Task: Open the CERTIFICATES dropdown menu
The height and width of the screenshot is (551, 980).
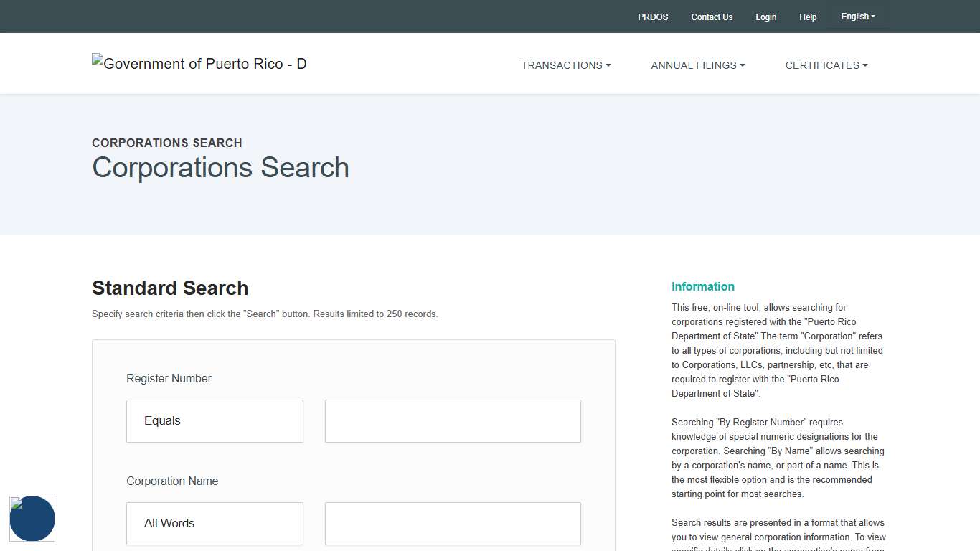Action: point(826,65)
